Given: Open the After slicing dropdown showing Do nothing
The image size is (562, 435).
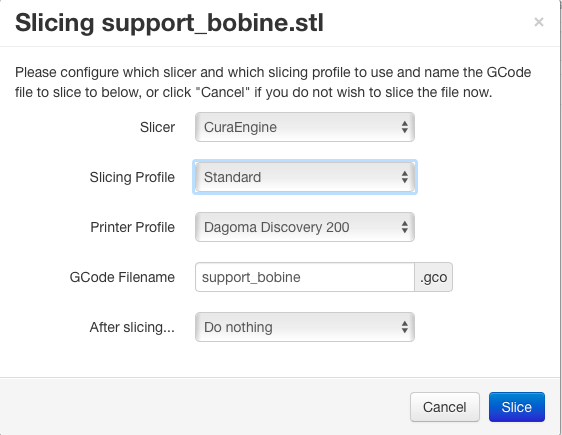Looking at the screenshot, I should click(x=305, y=327).
